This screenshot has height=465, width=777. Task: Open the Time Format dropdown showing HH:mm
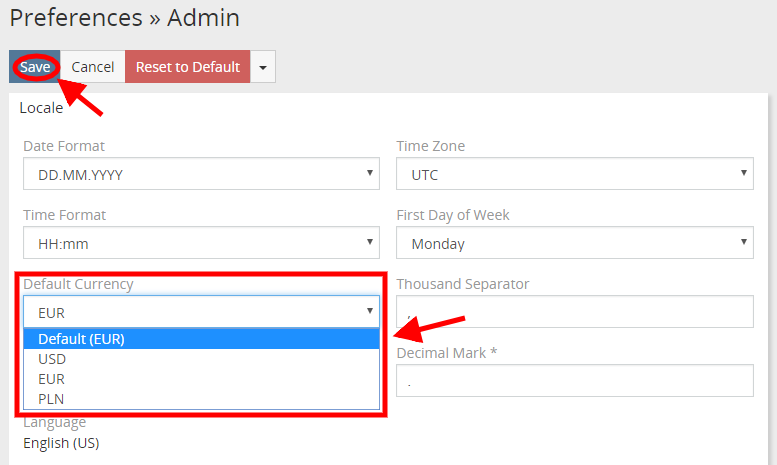(x=201, y=242)
